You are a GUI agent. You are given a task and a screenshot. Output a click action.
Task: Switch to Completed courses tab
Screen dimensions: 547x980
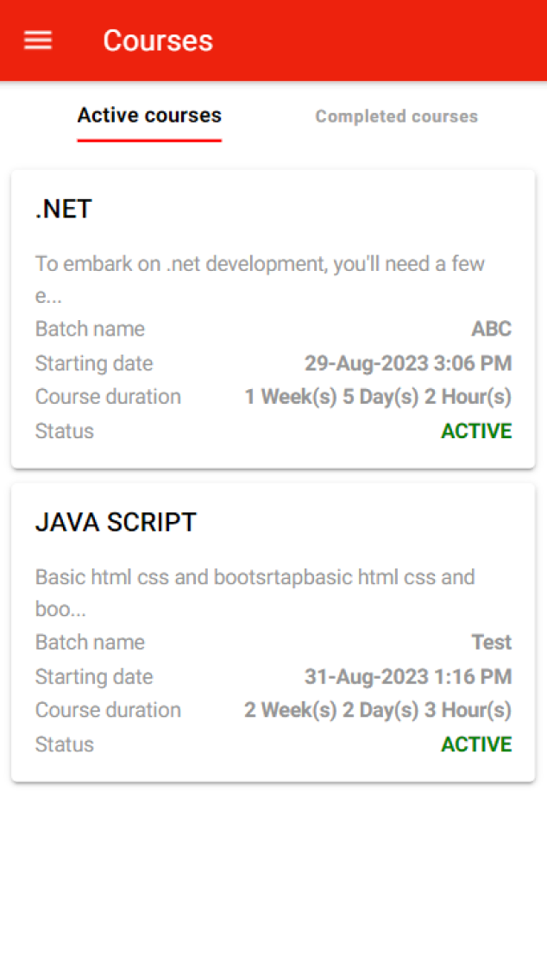tap(396, 116)
